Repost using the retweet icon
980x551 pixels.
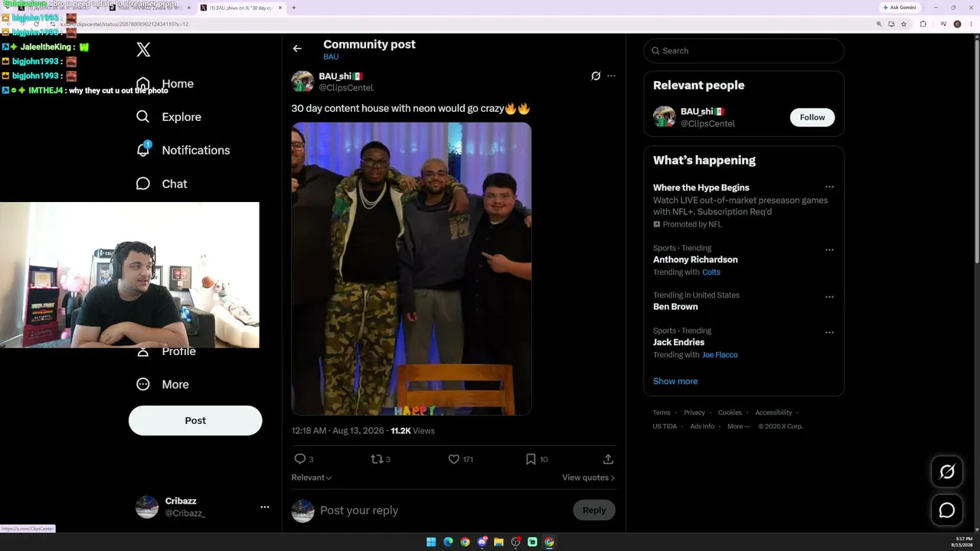376,459
